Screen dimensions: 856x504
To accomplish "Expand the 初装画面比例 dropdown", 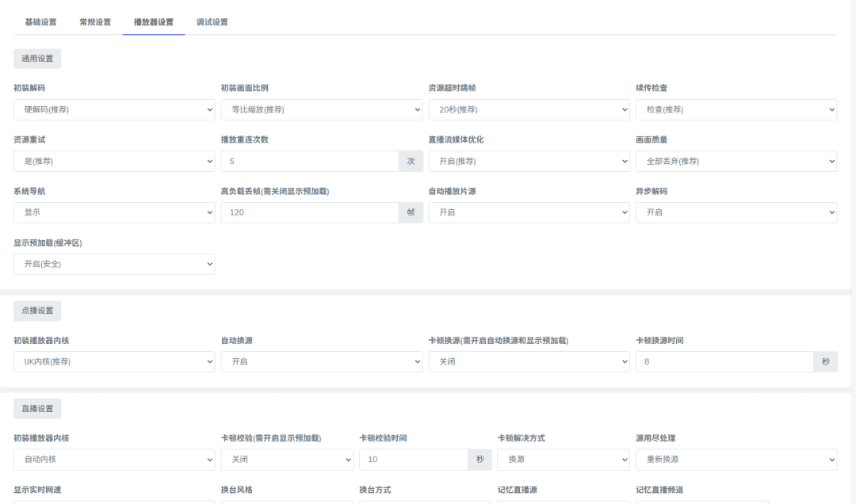I will (322, 110).
